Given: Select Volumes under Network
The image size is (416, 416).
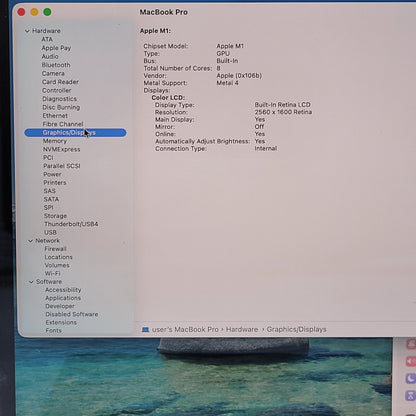Looking at the screenshot, I should click(57, 265).
